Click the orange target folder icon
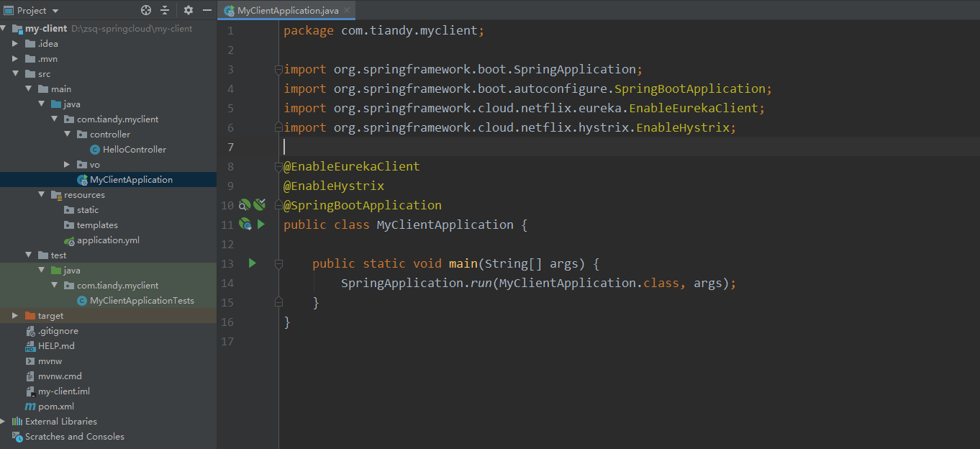The width and height of the screenshot is (980, 449). pos(30,316)
